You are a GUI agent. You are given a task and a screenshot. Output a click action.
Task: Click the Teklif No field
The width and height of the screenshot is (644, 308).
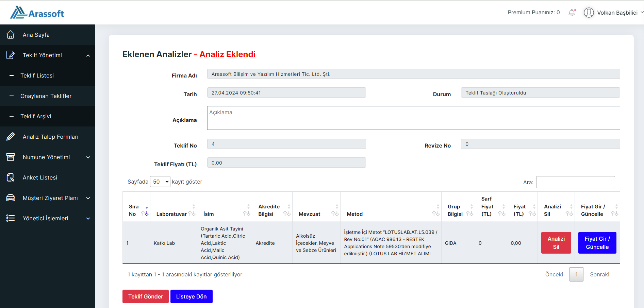pos(286,144)
